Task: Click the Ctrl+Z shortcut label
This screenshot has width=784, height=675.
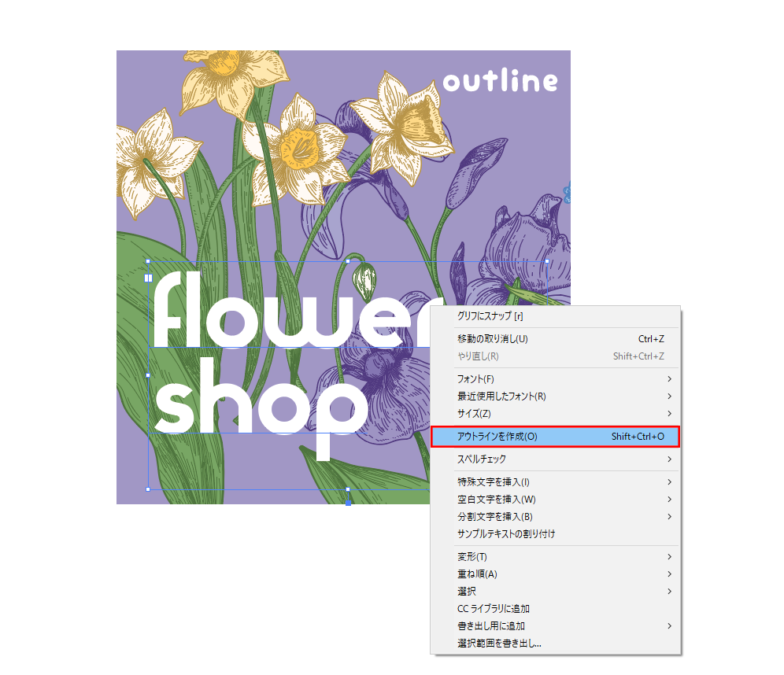Action: point(651,339)
